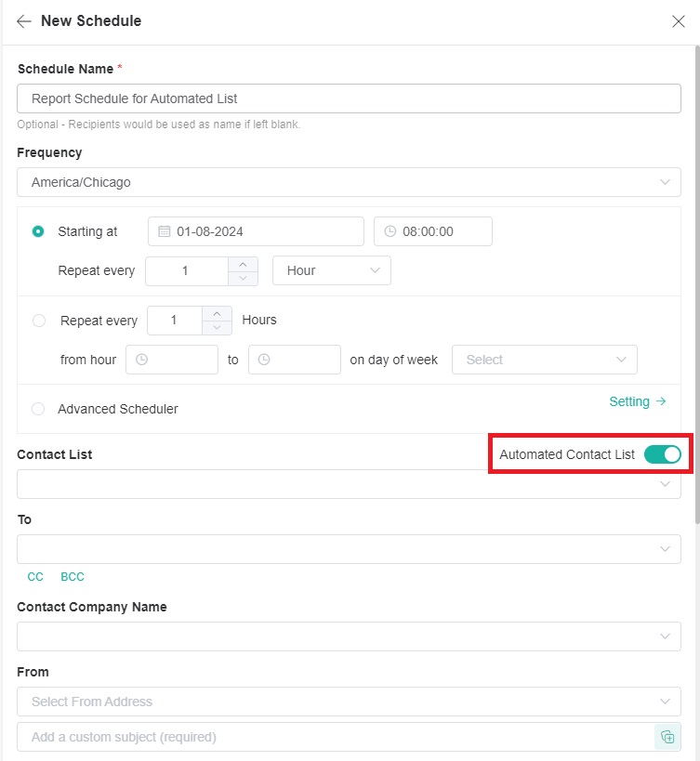Choose the Advanced Scheduler radio option

37,409
